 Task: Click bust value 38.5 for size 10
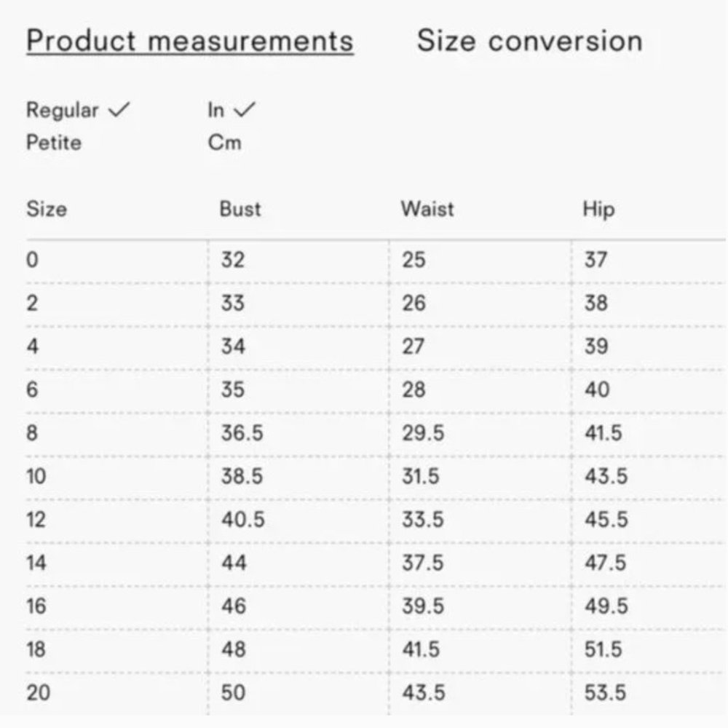(242, 477)
